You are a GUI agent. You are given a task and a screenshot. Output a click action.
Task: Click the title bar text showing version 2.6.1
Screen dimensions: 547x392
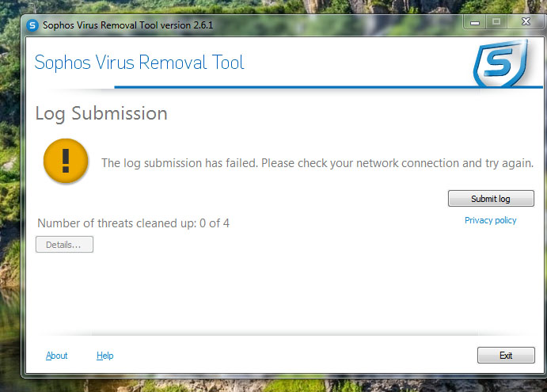pos(128,25)
